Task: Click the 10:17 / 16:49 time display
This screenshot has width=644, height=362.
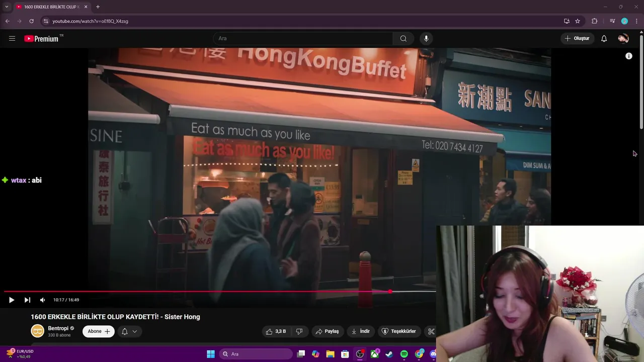Action: point(66,300)
